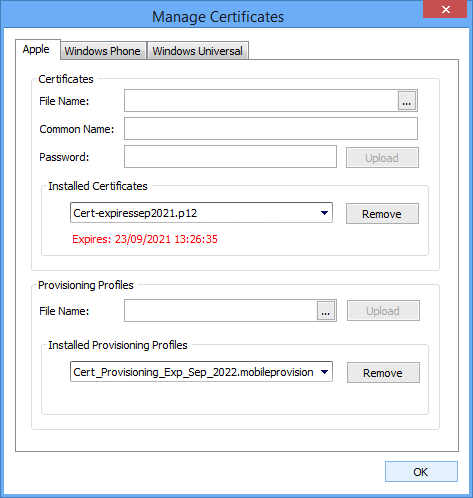The height and width of the screenshot is (498, 473).
Task: Open the Windows Phone tab
Action: pos(103,51)
